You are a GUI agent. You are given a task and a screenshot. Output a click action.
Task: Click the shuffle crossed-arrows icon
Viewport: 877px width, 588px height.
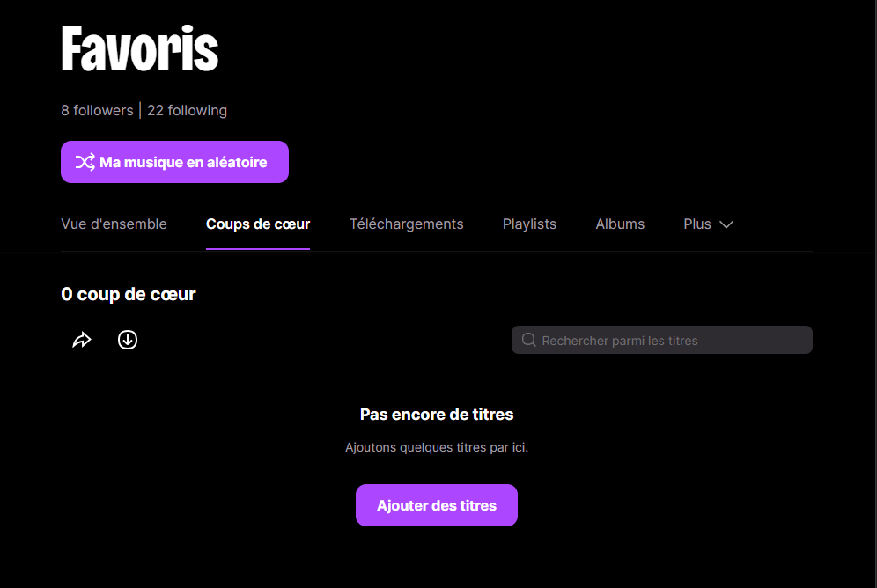click(x=85, y=162)
